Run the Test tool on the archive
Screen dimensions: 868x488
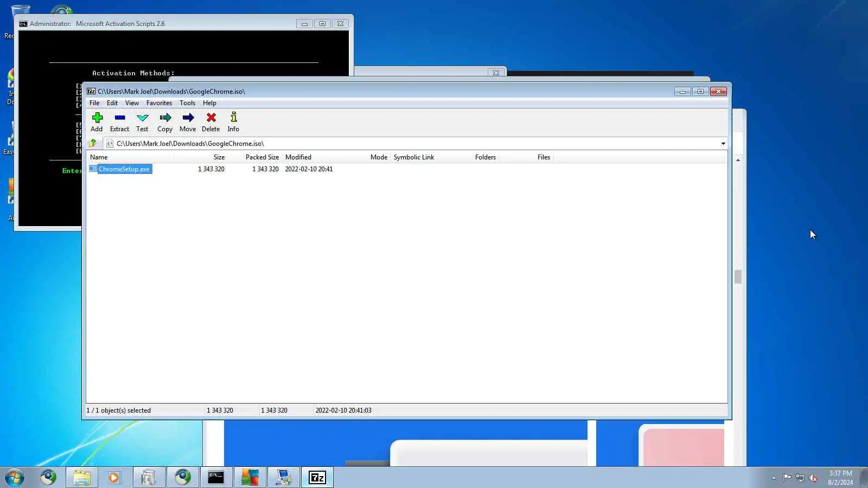point(142,122)
